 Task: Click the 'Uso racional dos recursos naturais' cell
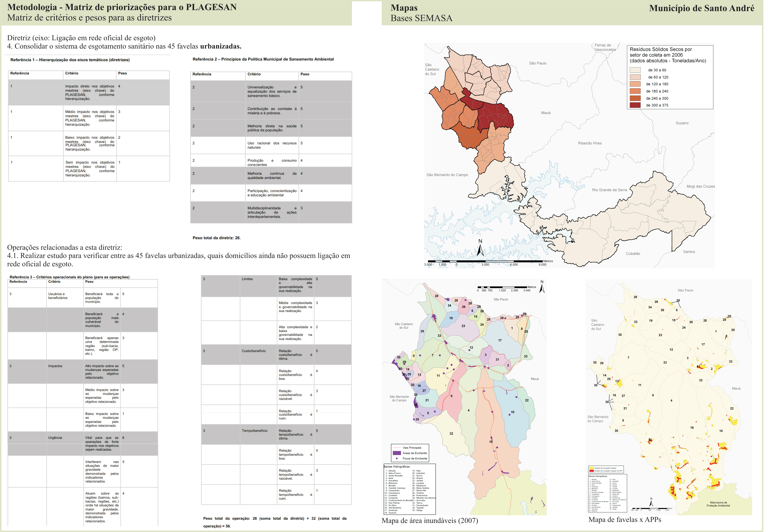(x=272, y=145)
